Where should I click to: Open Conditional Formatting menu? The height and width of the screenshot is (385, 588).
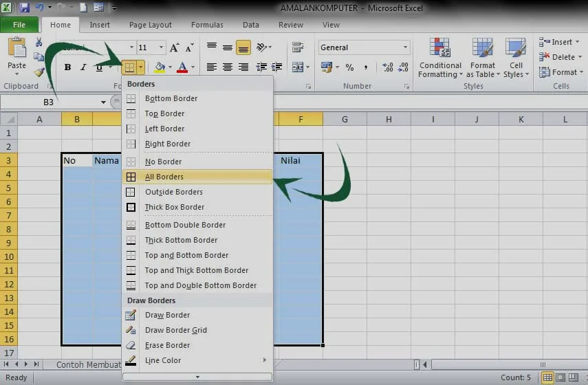point(440,58)
